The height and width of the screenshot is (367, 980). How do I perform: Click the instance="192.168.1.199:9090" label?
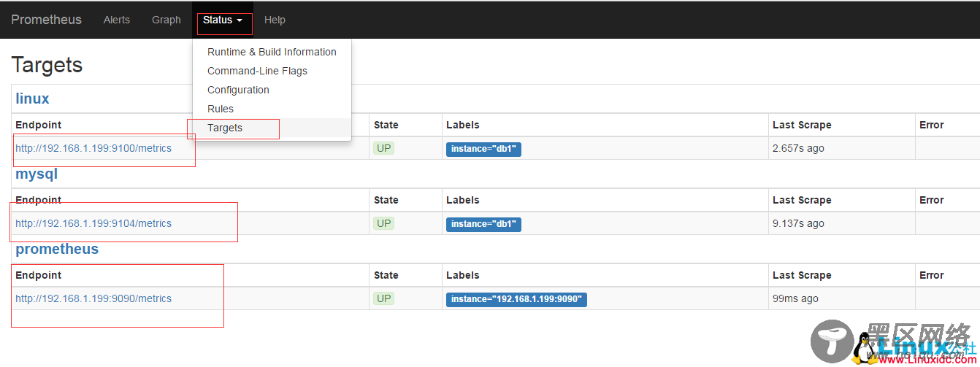[516, 299]
